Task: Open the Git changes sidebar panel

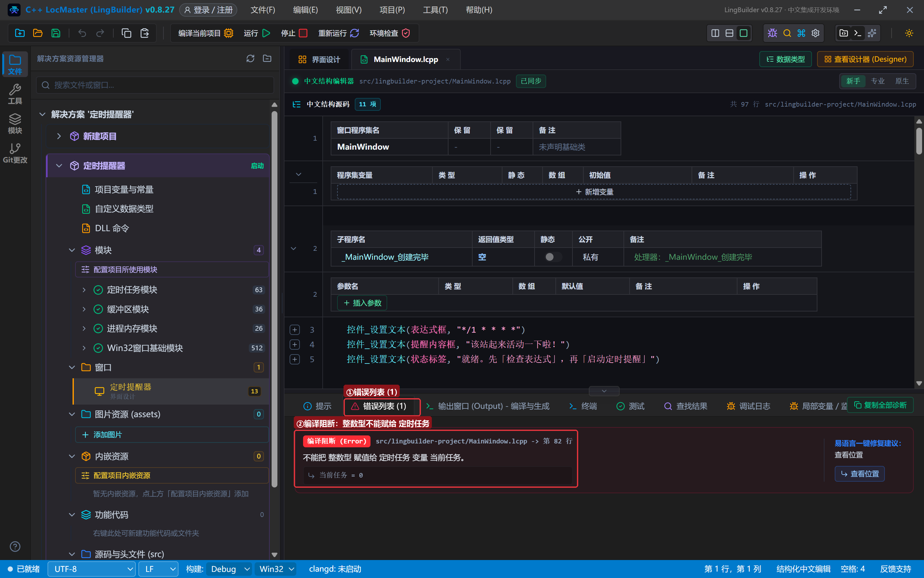Action: [x=15, y=153]
